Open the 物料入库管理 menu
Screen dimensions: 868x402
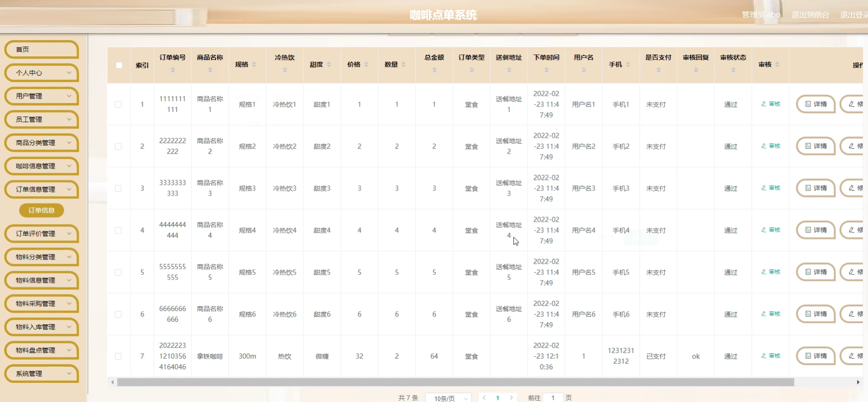pos(41,327)
